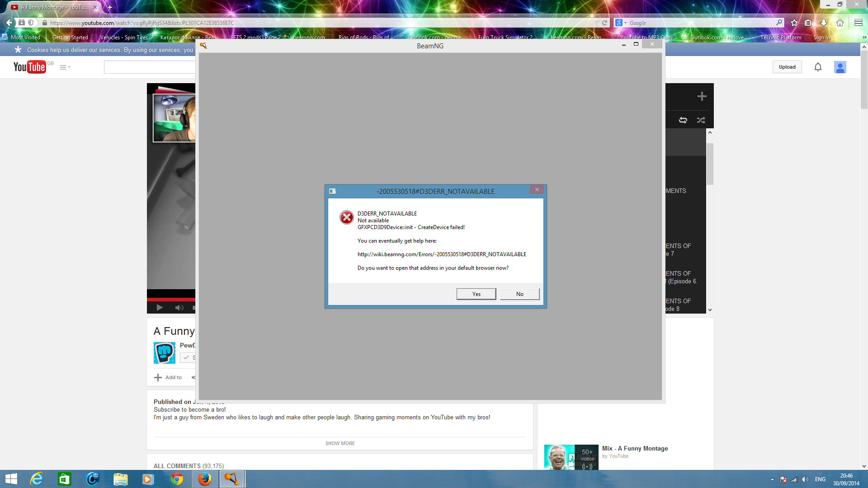Screen dimensions: 868x488
Task: Click SHOW MORE in the description
Action: tap(340, 443)
